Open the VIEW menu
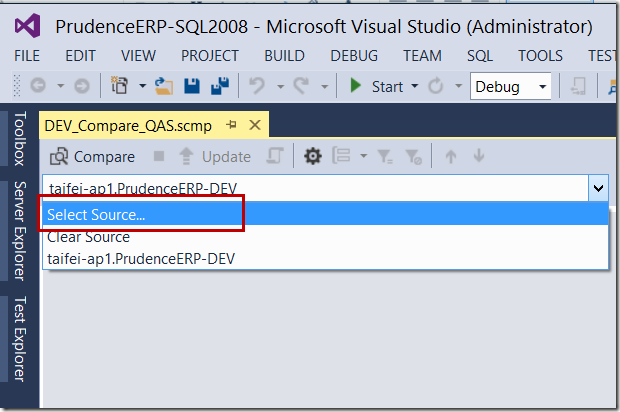 [138, 56]
